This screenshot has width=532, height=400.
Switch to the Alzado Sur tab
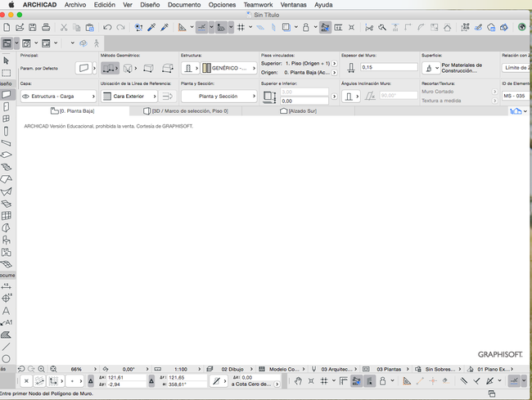[299, 111]
